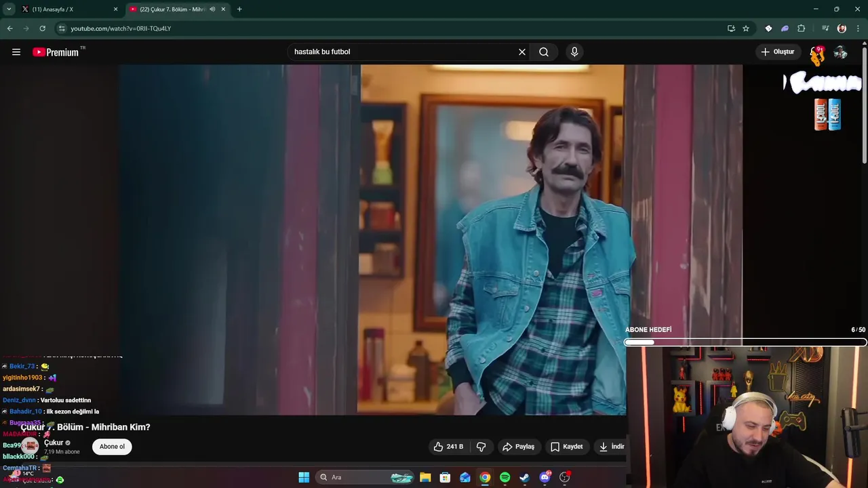This screenshot has height=488, width=868.
Task: View site information icon beside the URL
Action: (x=62, y=28)
